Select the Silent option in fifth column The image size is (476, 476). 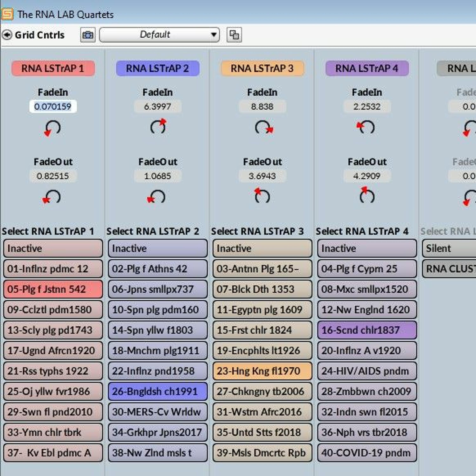449,248
